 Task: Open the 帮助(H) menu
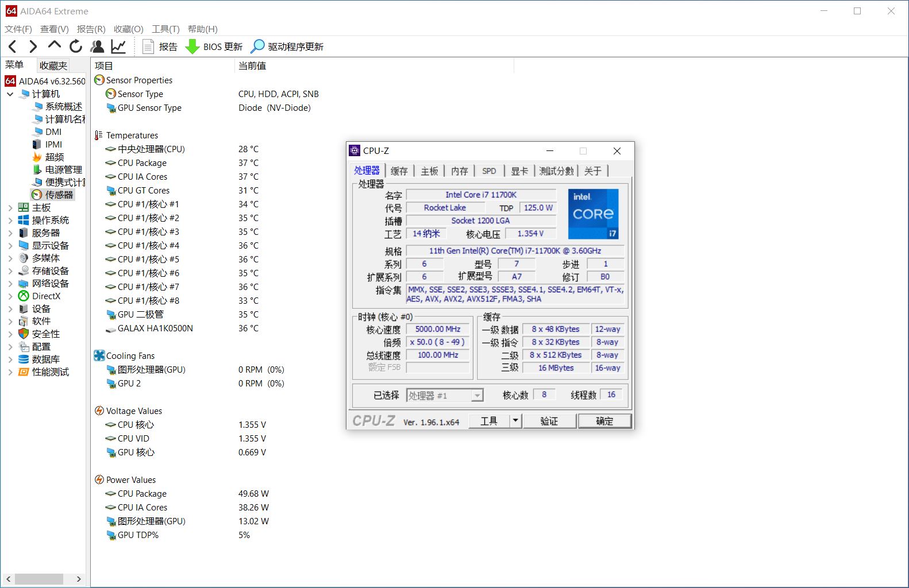pyautogui.click(x=203, y=29)
